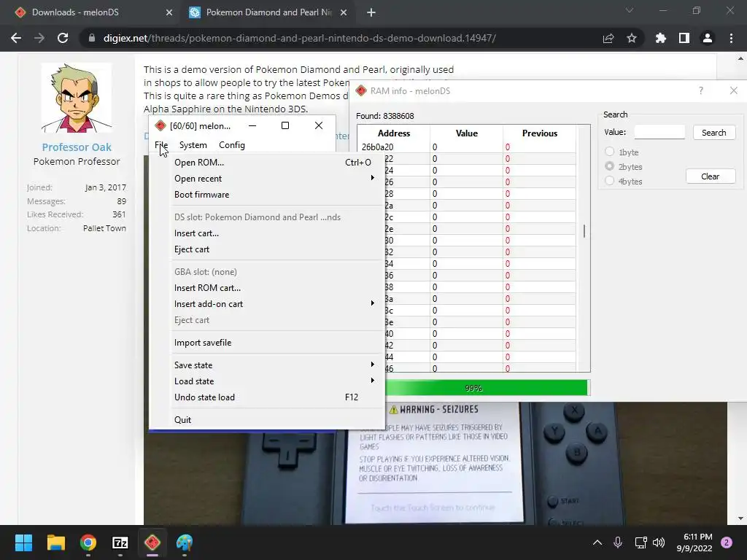Click the Previous column header
The width and height of the screenshot is (747, 560).
(x=539, y=133)
